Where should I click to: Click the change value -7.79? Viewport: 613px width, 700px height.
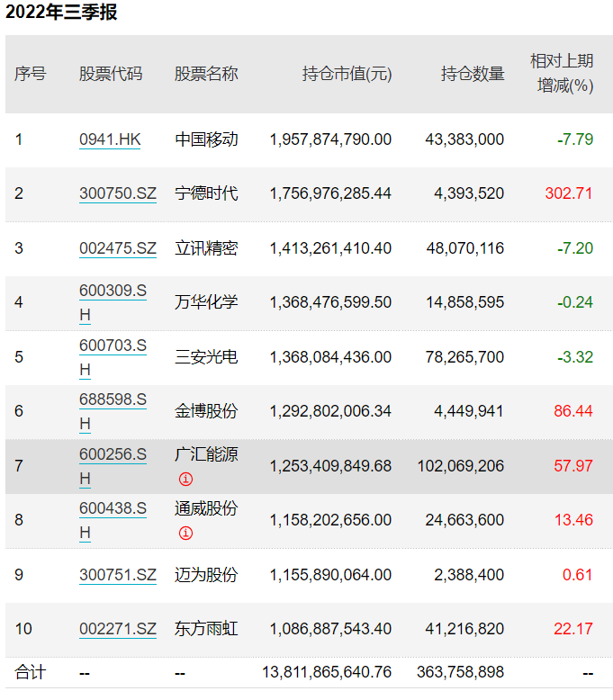click(x=575, y=139)
